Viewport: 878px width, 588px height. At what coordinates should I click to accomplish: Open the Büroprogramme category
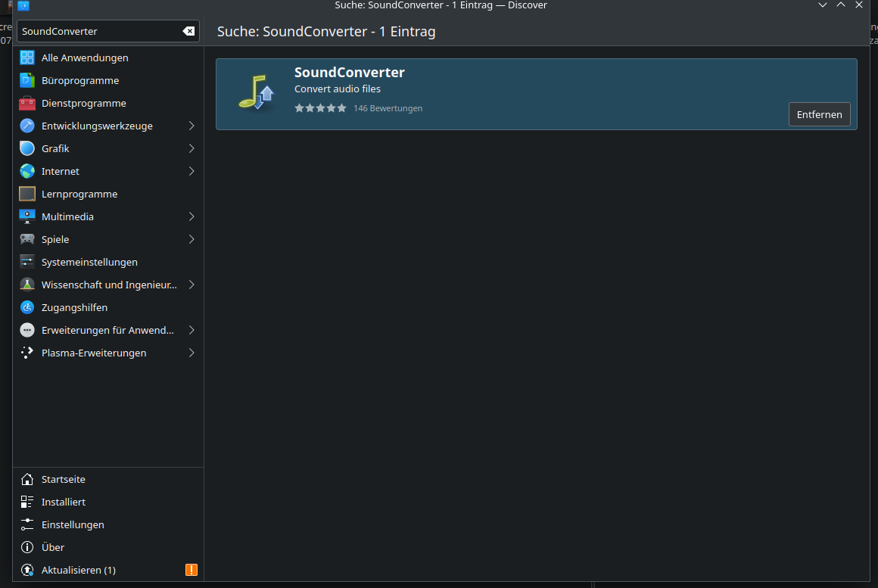pos(108,81)
